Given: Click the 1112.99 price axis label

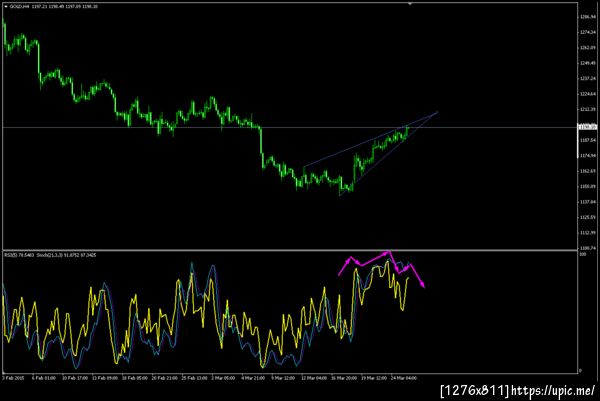Looking at the screenshot, I should pyautogui.click(x=588, y=232).
